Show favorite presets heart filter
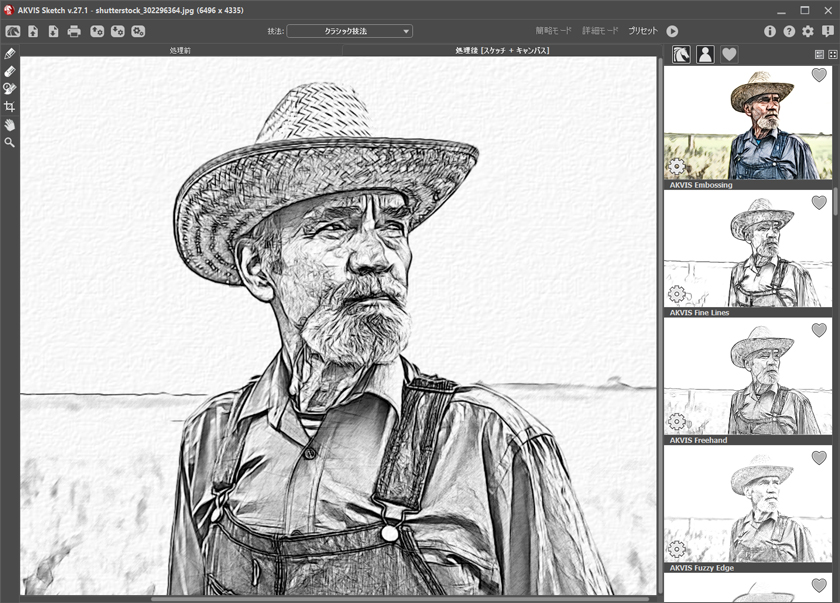Screen dimensions: 840x603 point(729,54)
